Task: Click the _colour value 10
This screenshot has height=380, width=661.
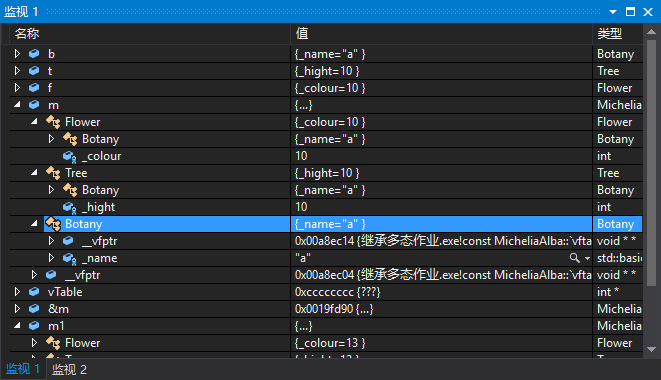Action: (301, 156)
